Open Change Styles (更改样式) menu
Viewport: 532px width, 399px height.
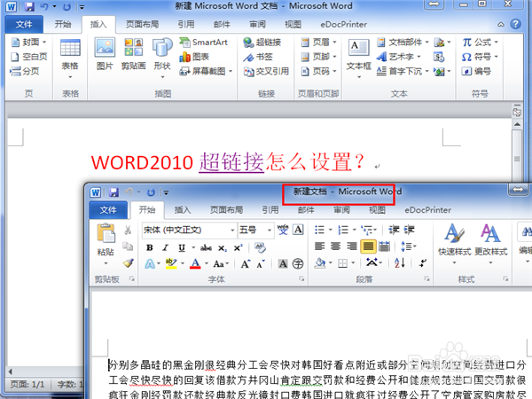click(490, 245)
